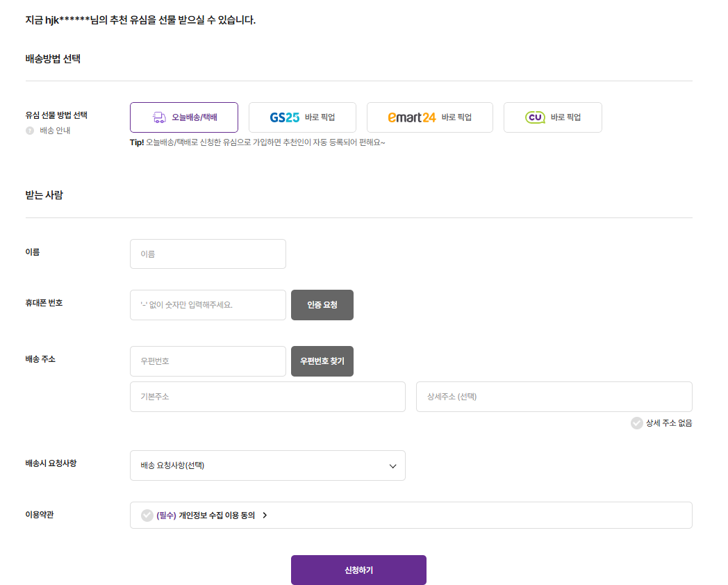Focus the 상세주소 (선택) input field
728x585 pixels.
554,397
